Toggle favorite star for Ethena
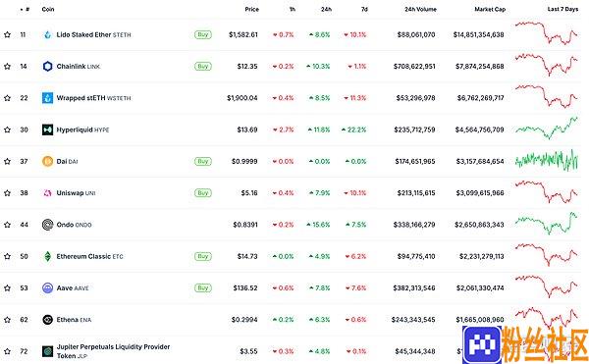589x364 pixels. (7, 320)
